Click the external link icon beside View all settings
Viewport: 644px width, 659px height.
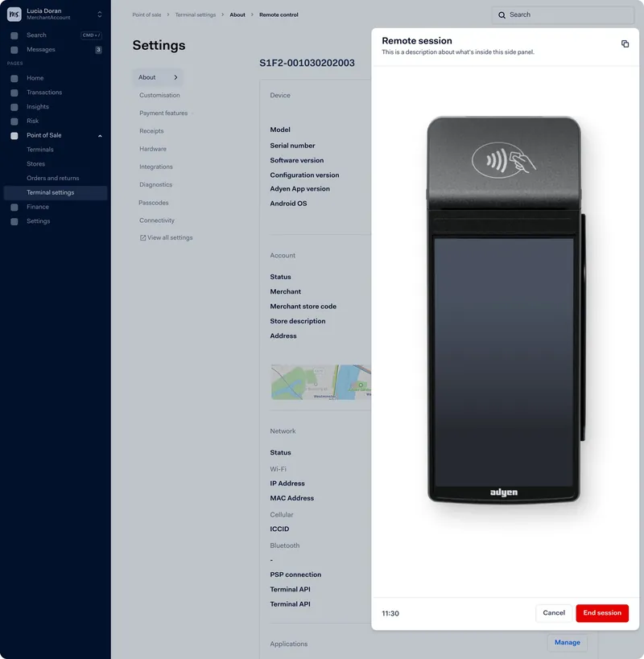pyautogui.click(x=142, y=238)
